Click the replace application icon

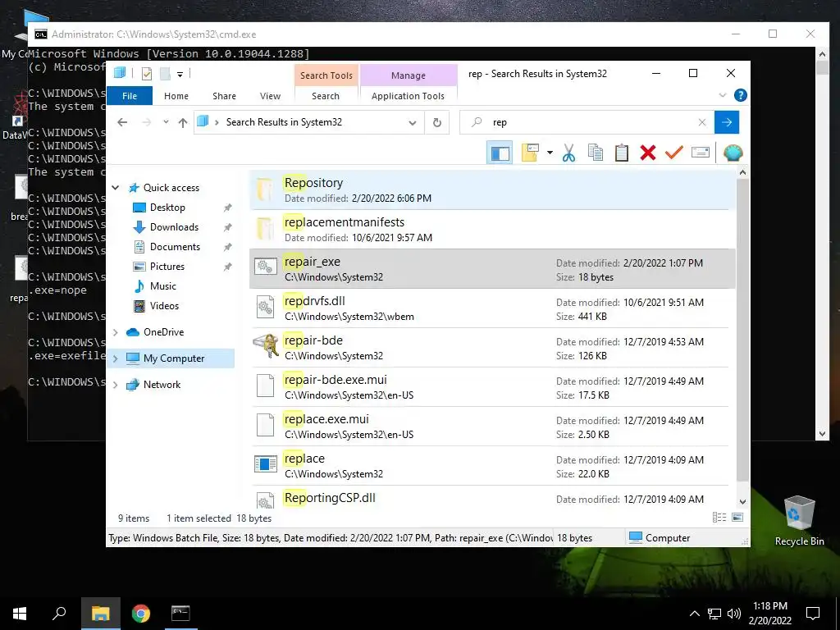265,464
